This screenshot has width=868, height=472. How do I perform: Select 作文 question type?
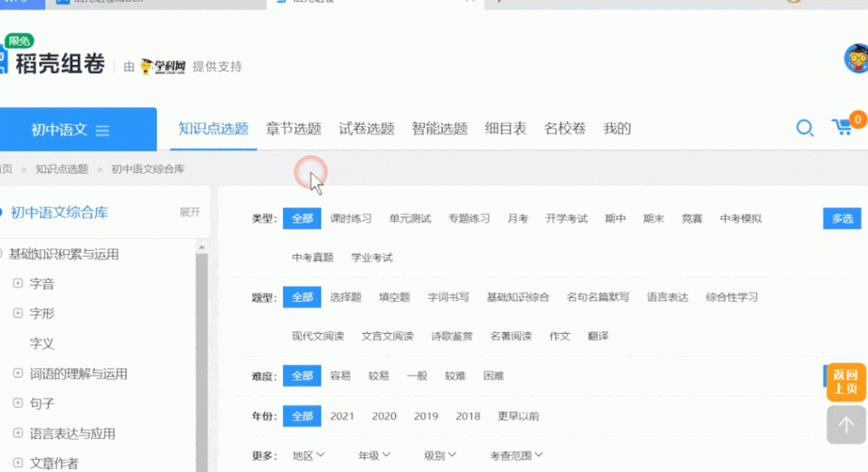coord(559,336)
